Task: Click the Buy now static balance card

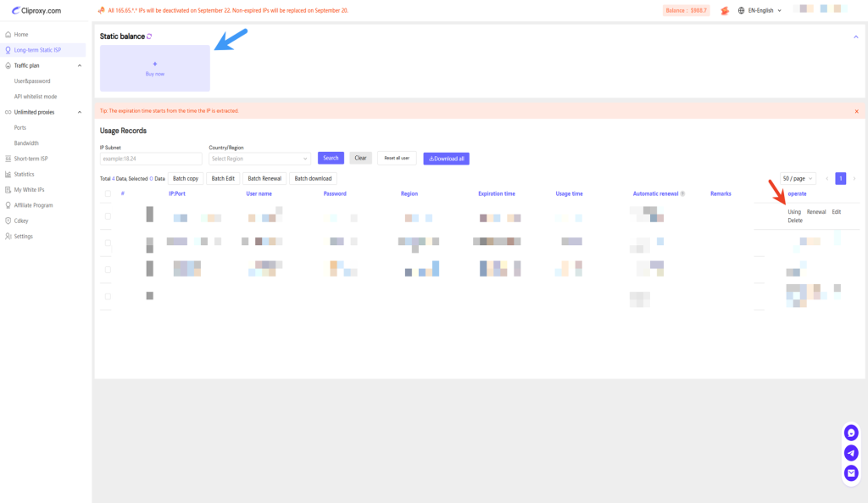Action: click(x=155, y=69)
